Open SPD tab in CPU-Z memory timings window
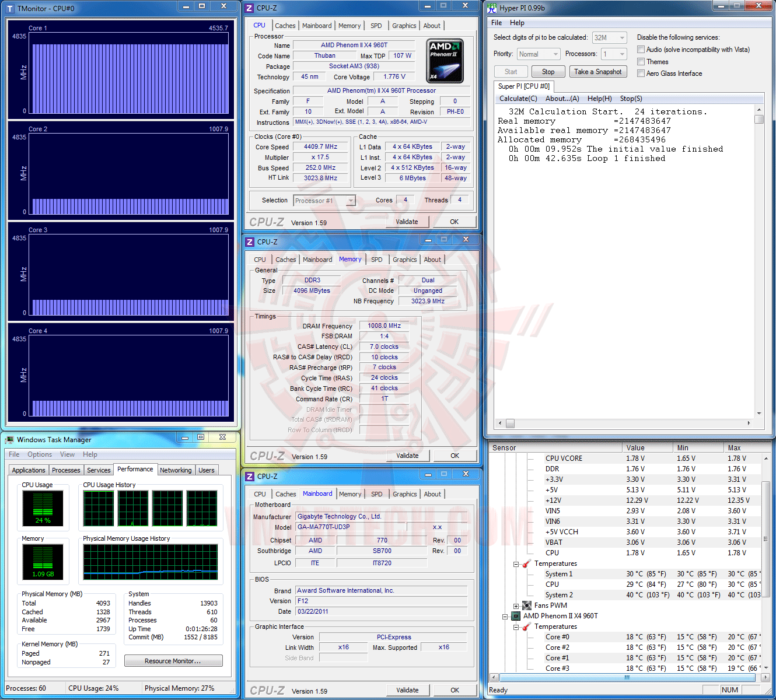Image resolution: width=776 pixels, height=700 pixels. click(x=377, y=260)
